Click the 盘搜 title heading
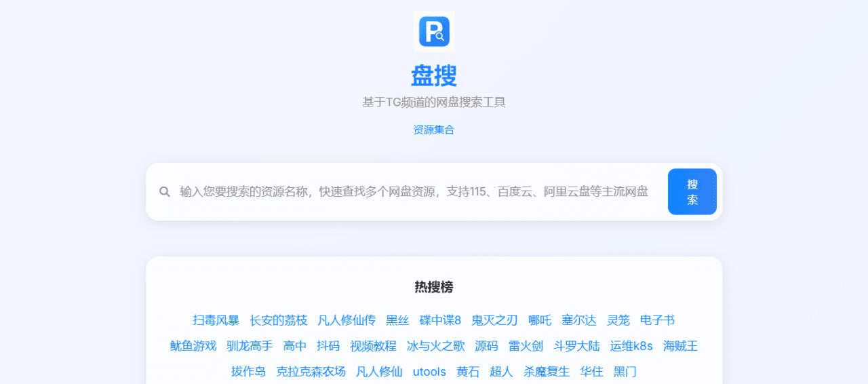 point(434,75)
